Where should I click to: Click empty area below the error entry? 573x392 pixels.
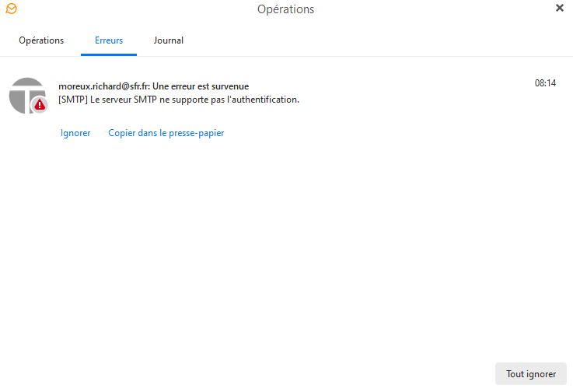pos(286,249)
